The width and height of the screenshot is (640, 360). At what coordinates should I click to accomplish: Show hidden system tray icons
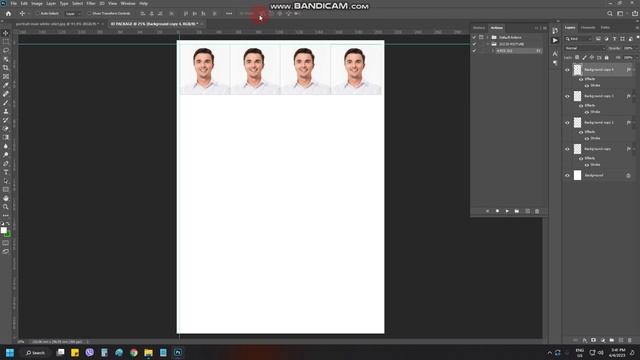pyautogui.click(x=549, y=353)
